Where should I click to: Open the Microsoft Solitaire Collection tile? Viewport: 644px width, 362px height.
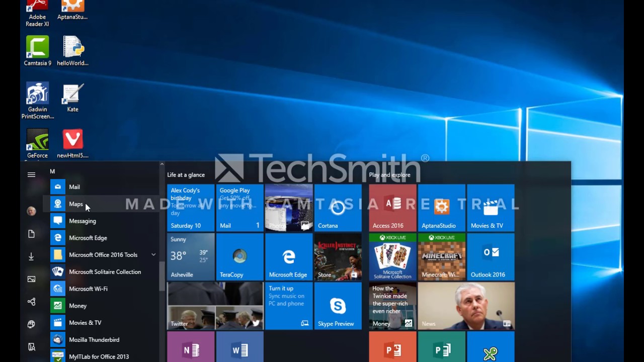pos(393,257)
